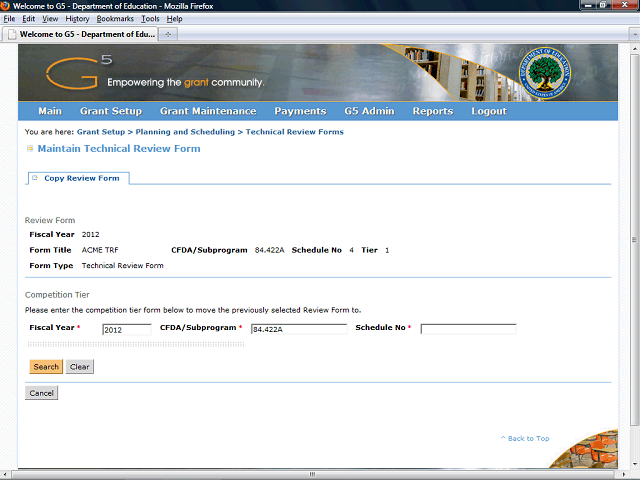Open Grant Setup navigation item
This screenshot has height=480, width=640.
[111, 111]
